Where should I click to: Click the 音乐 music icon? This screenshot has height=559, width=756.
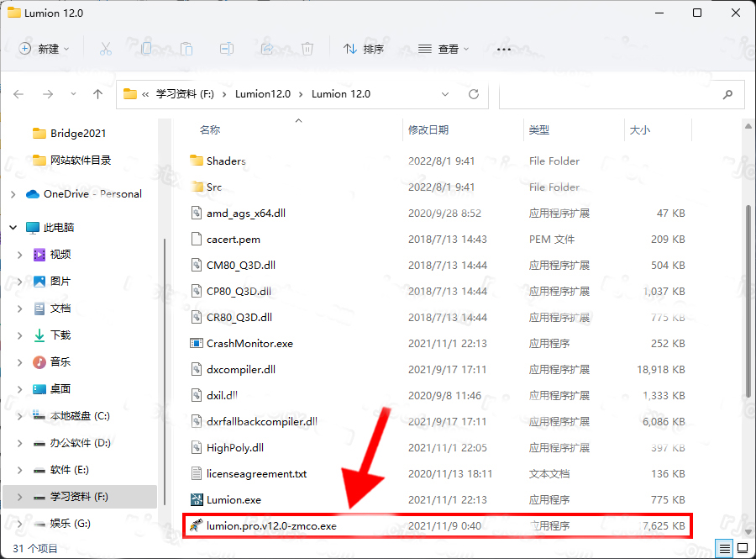(x=39, y=361)
